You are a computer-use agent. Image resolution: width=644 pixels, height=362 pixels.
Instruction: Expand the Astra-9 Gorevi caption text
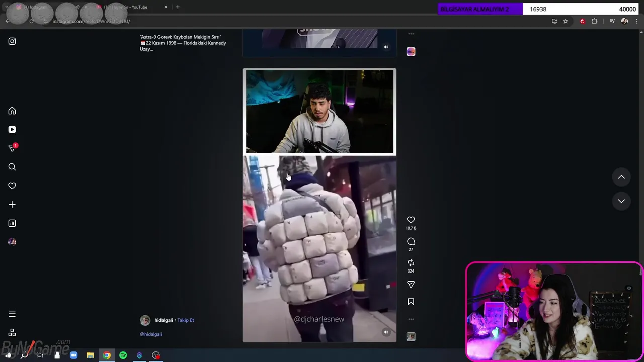(x=183, y=43)
